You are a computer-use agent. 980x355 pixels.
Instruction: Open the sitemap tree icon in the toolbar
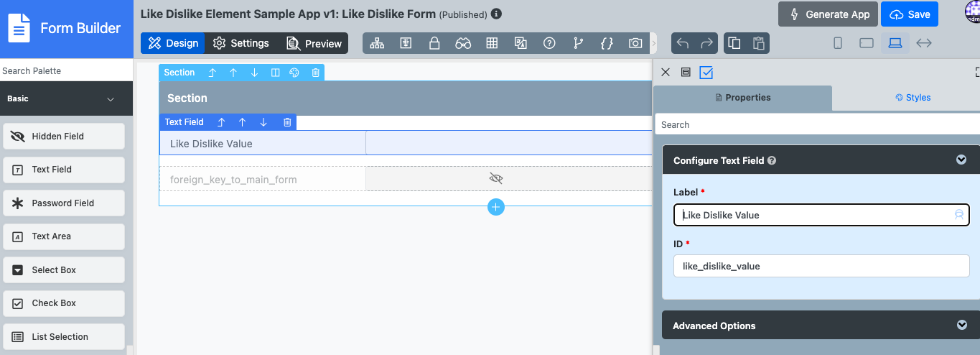click(x=377, y=43)
